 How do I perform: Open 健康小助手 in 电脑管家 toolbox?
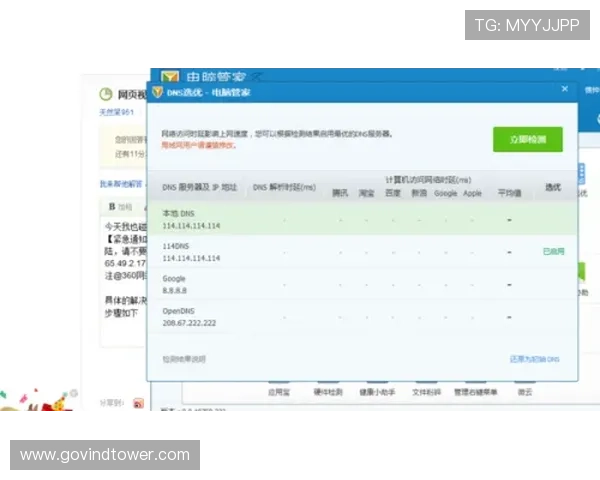[x=377, y=392]
